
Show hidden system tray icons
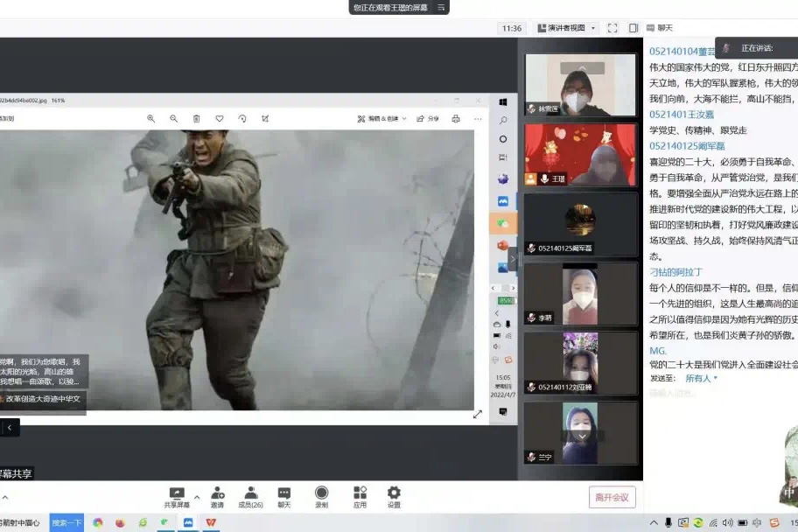(654, 523)
